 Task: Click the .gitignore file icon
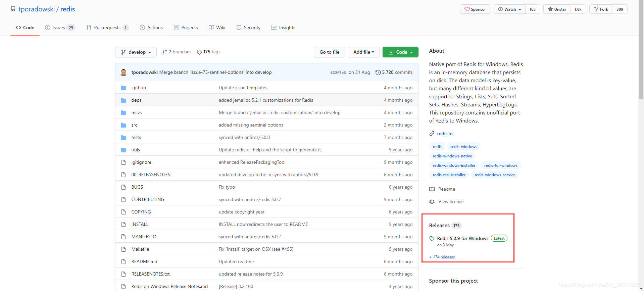pyautogui.click(x=123, y=162)
